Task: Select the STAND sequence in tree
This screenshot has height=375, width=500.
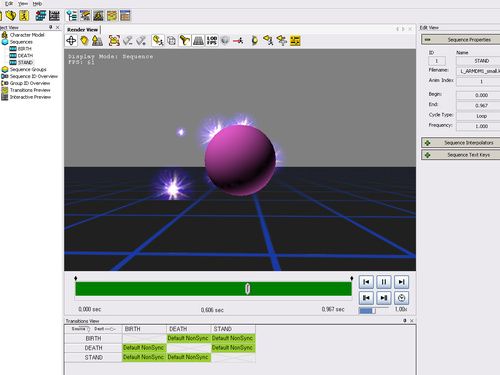Action: [x=25, y=63]
